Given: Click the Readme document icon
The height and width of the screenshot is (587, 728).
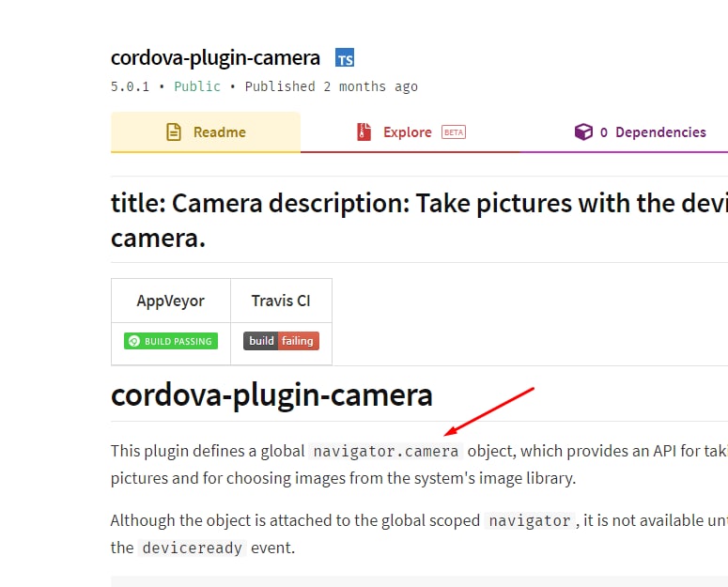Looking at the screenshot, I should tap(174, 132).
